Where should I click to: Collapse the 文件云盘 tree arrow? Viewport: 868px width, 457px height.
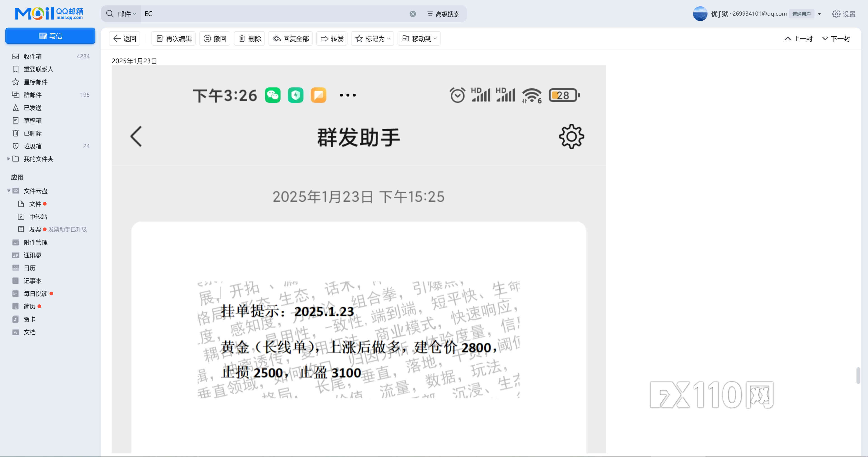tap(8, 191)
